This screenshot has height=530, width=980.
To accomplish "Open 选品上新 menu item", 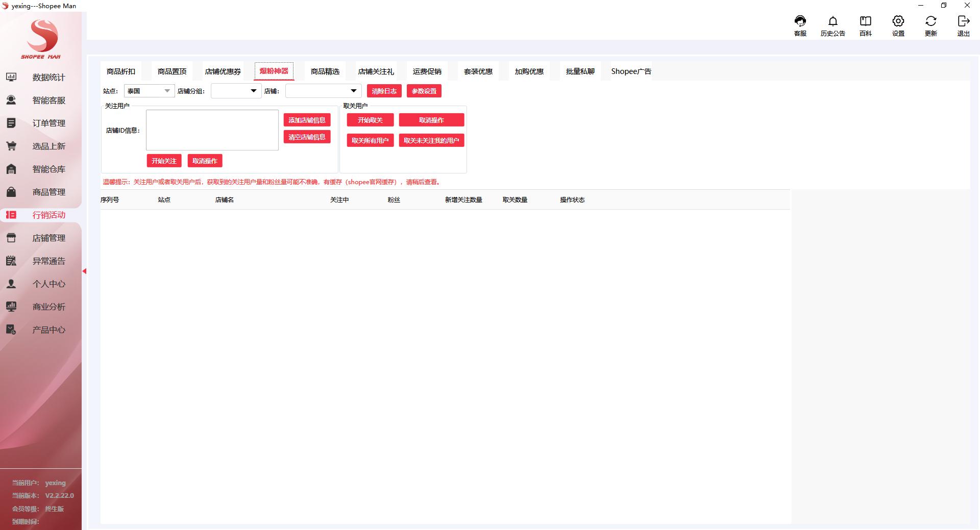I will tap(48, 146).
